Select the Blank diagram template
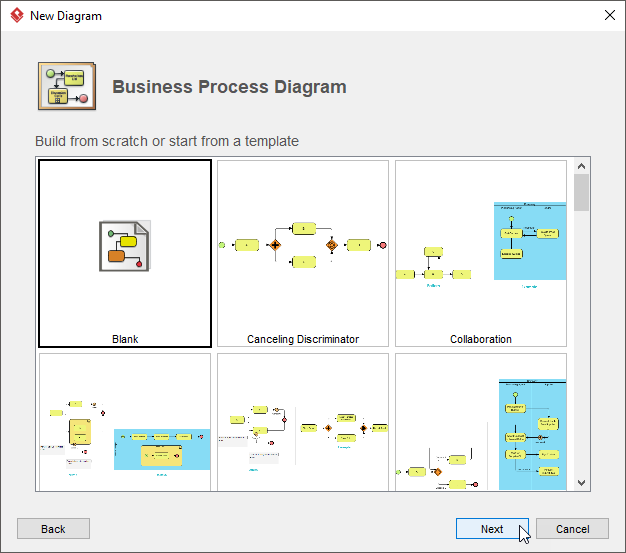Image resolution: width=626 pixels, height=553 pixels. [x=125, y=254]
